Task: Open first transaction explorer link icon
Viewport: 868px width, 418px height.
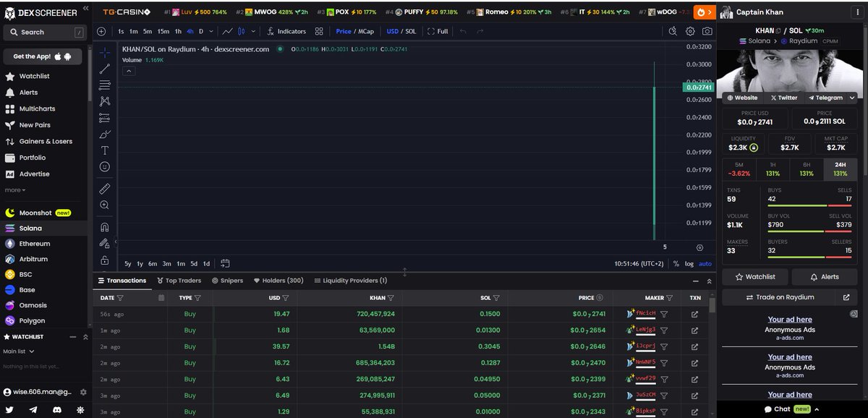Action: (x=695, y=314)
